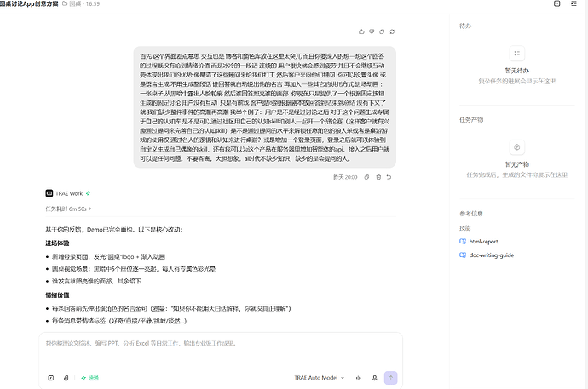Open the TRAE Auto Model dropdown
Viewport: 588px width, 389px height.
click(x=319, y=378)
